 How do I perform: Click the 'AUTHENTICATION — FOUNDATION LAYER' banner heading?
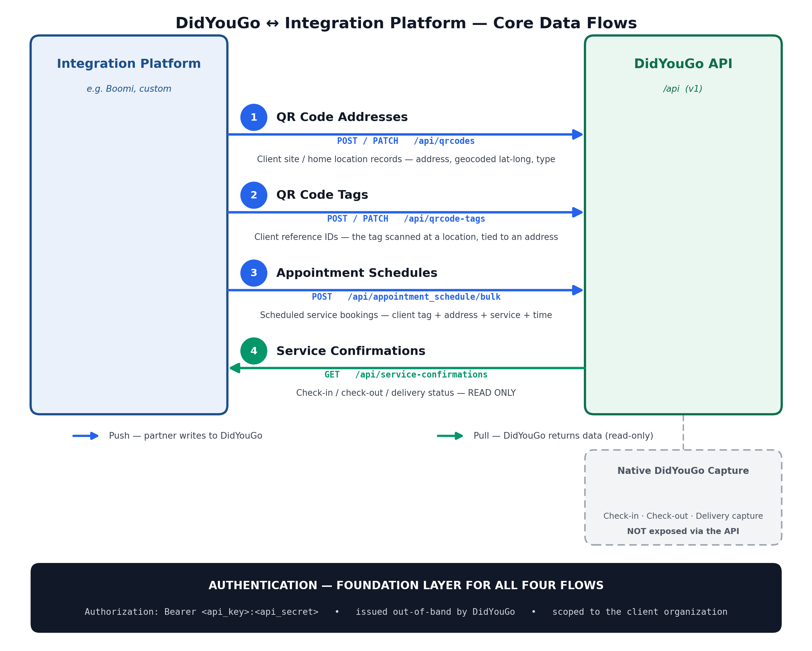[x=406, y=586]
